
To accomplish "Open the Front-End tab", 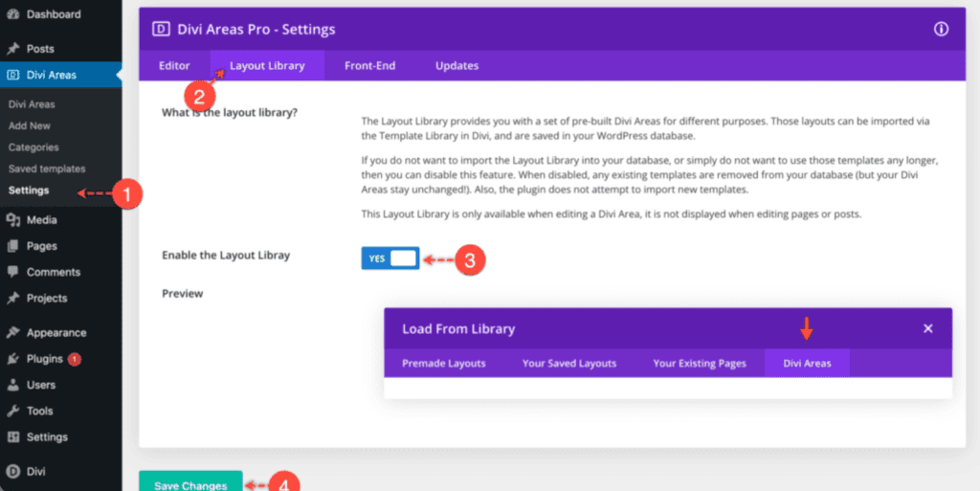I will (x=370, y=66).
